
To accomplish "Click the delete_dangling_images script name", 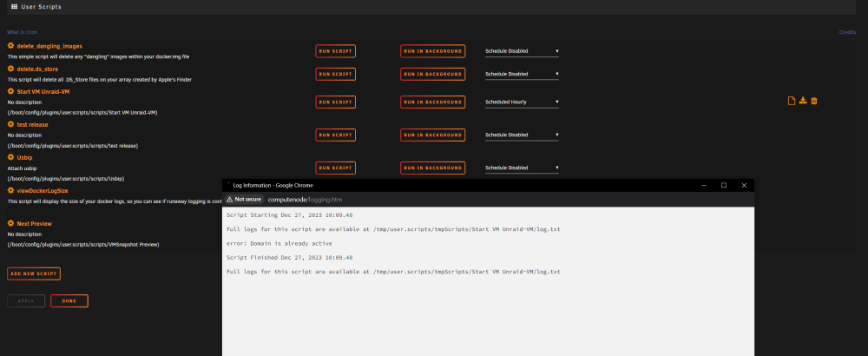I will point(49,47).
